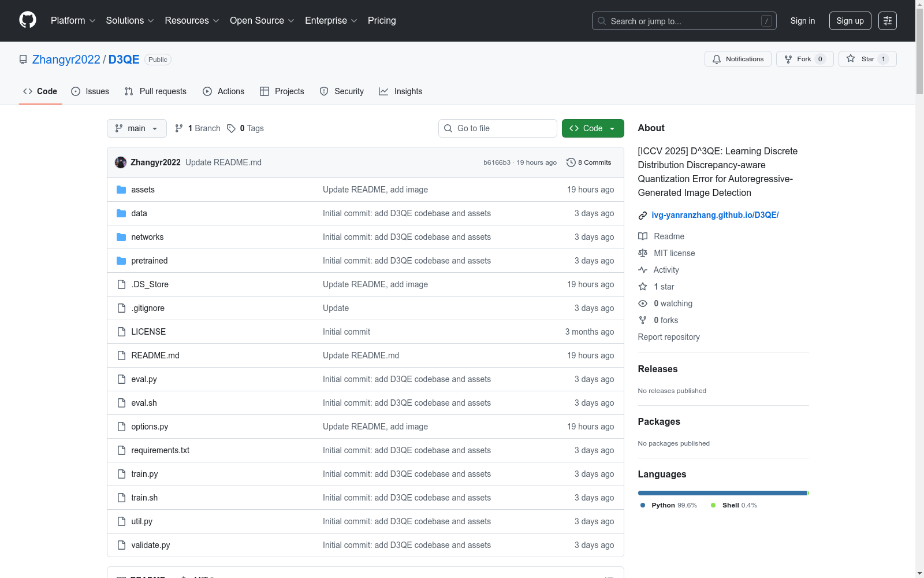Switch to the Actions tab
Screen dimensions: 924x578
point(223,91)
